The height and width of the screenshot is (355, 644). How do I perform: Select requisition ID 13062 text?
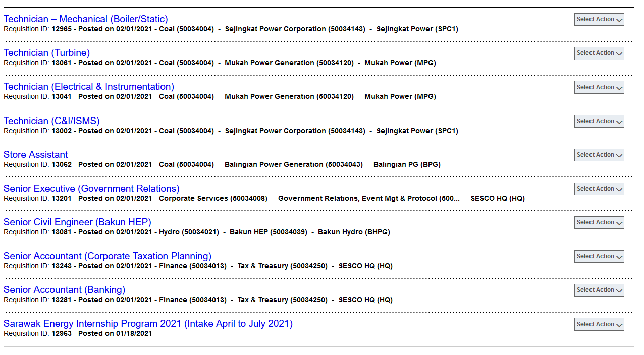(x=62, y=164)
